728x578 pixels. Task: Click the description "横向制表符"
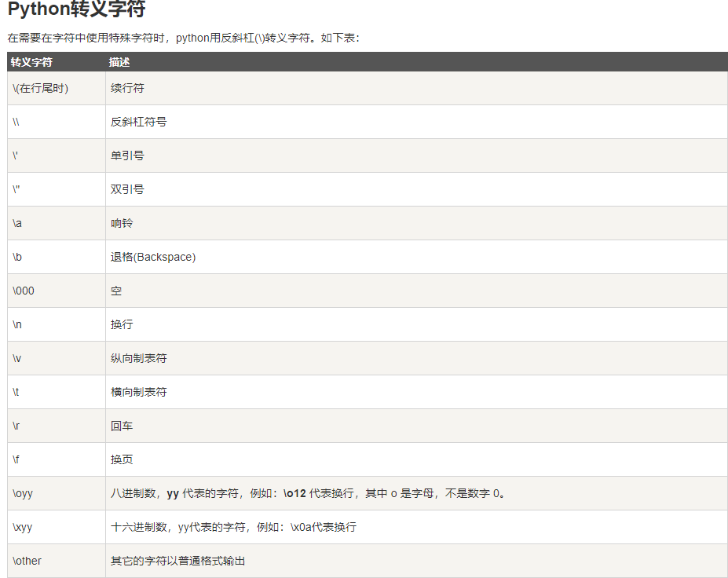(138, 393)
